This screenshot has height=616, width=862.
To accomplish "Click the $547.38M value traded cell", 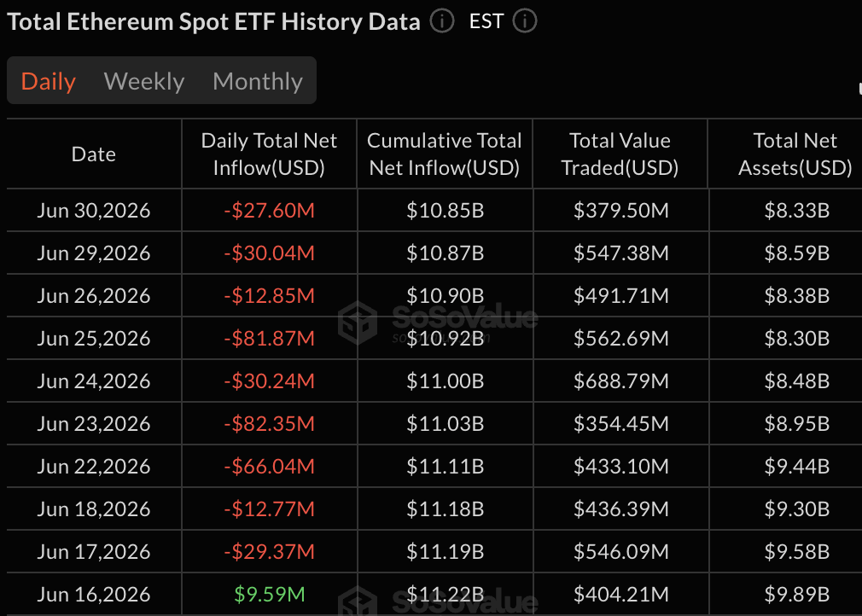I will [x=621, y=253].
